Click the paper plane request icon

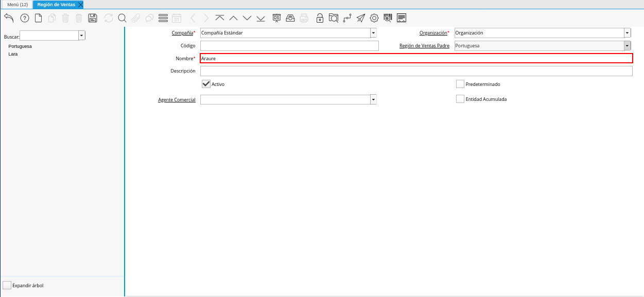(x=361, y=18)
